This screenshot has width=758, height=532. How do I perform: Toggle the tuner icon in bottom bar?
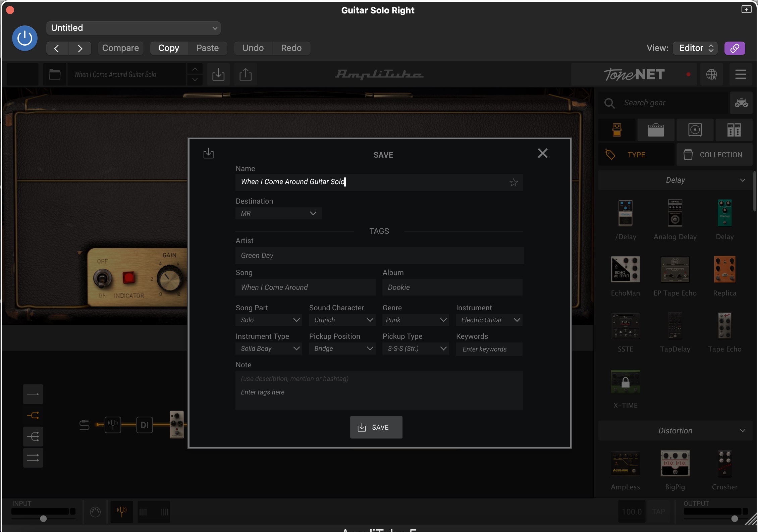(122, 512)
